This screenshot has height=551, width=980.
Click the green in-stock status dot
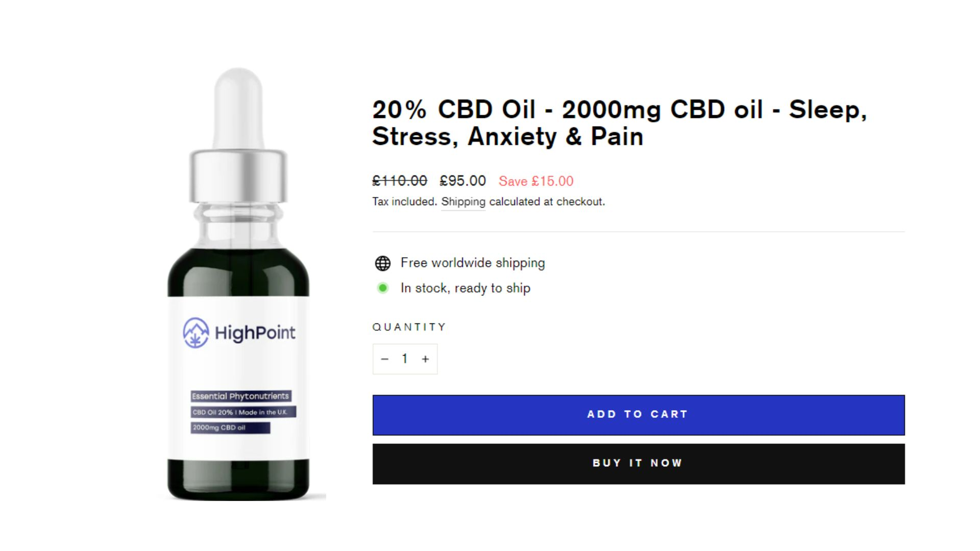tap(383, 288)
